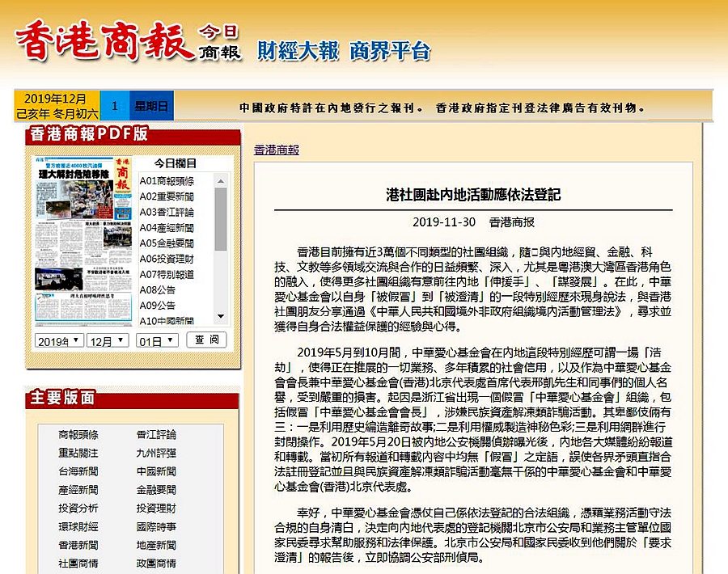
Task: Click the up arrow of the 今日欄目 scrollbar
Action: 221,180
